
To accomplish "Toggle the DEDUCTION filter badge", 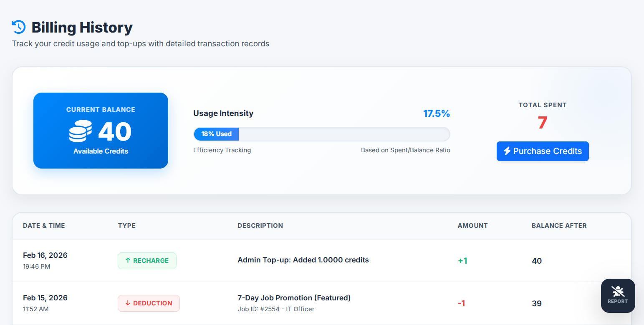I will click(x=149, y=303).
